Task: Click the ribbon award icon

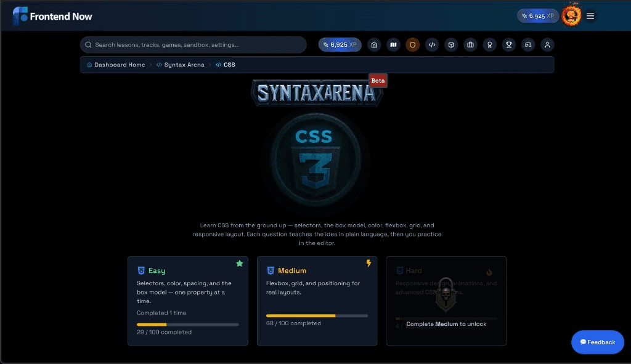Action: pos(490,44)
